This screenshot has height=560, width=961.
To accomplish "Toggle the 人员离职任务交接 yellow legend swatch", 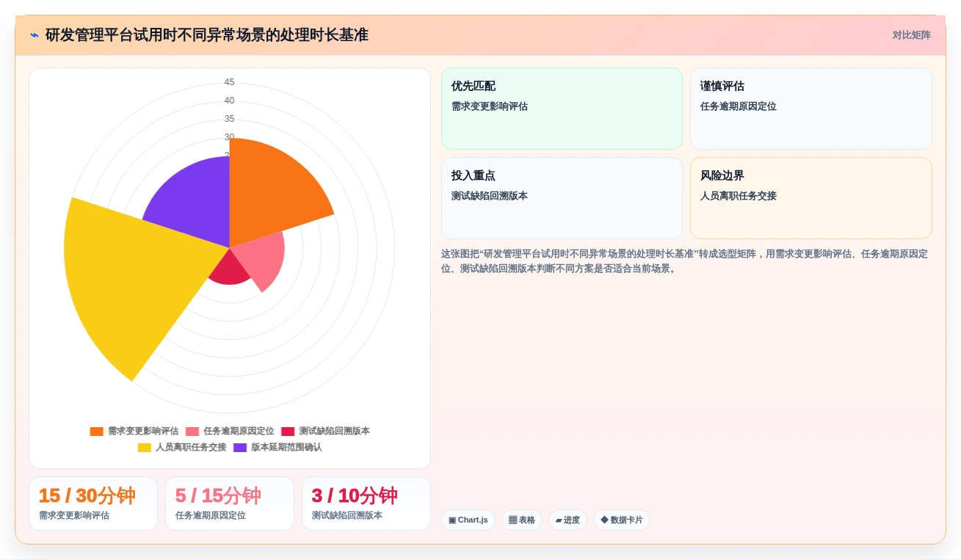I will [144, 448].
